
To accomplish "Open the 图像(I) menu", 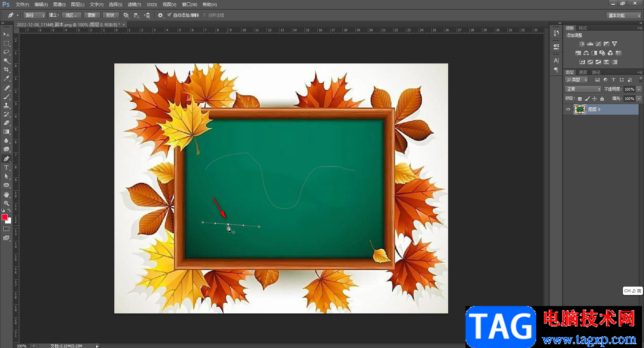I will pos(59,4).
